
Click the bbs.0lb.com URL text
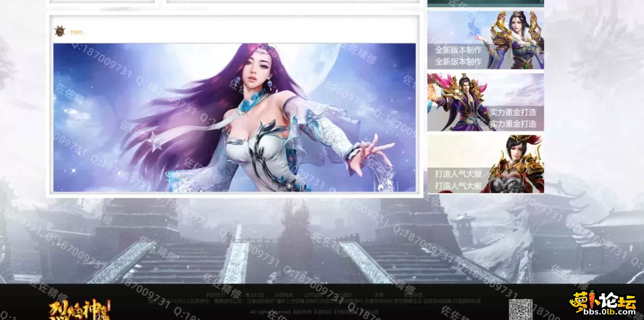pyautogui.click(x=604, y=312)
